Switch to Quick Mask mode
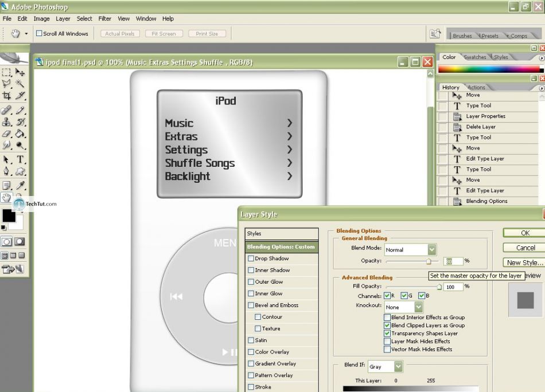The width and height of the screenshot is (545, 392). [x=20, y=242]
